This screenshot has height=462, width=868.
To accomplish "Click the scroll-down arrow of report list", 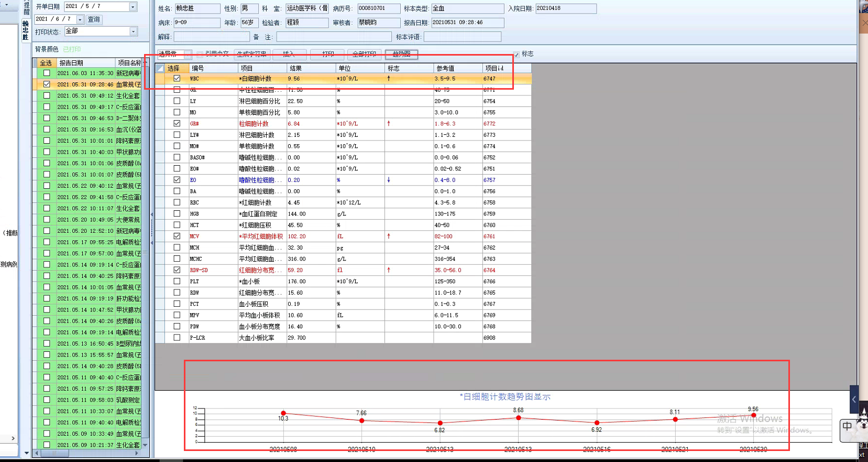I will [x=145, y=445].
